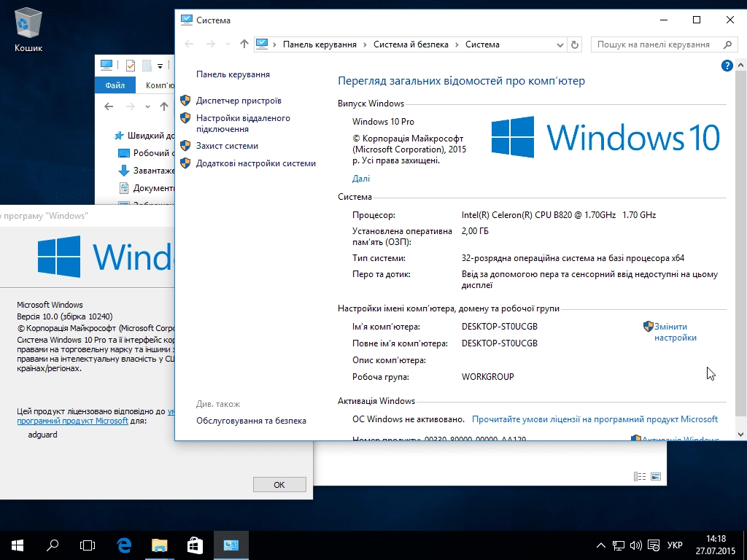Go up one level in System window
This screenshot has width=747, height=560.
[x=244, y=44]
